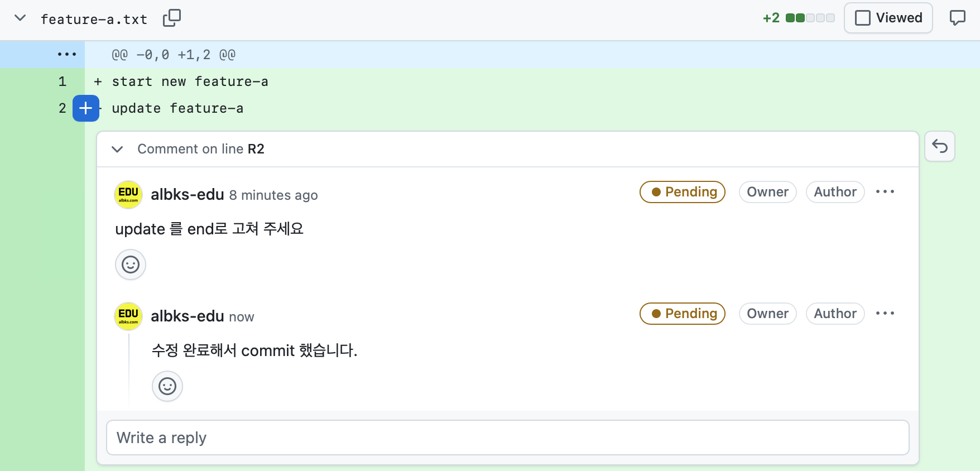Click the reply arrow icon beside the thread
The height and width of the screenshot is (471, 980).
click(x=940, y=147)
